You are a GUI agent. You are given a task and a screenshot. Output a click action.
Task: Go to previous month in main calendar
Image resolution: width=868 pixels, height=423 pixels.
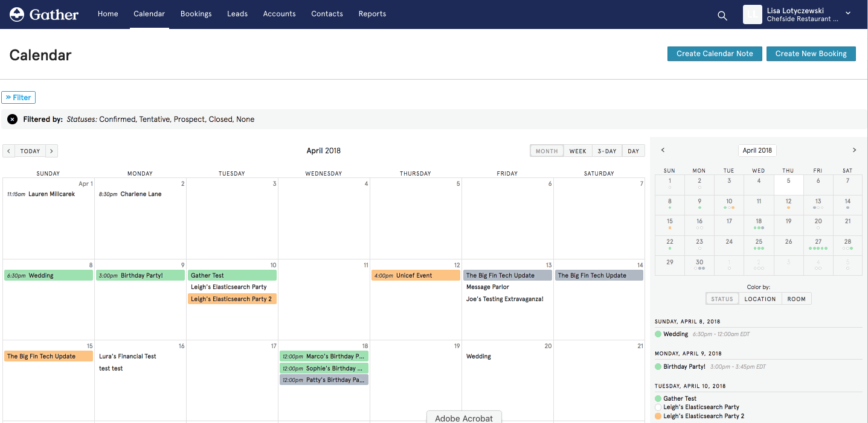[x=9, y=151]
